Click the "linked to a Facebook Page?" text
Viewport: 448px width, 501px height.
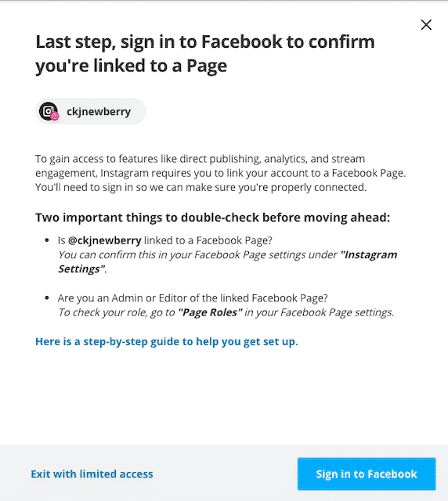[x=208, y=240]
